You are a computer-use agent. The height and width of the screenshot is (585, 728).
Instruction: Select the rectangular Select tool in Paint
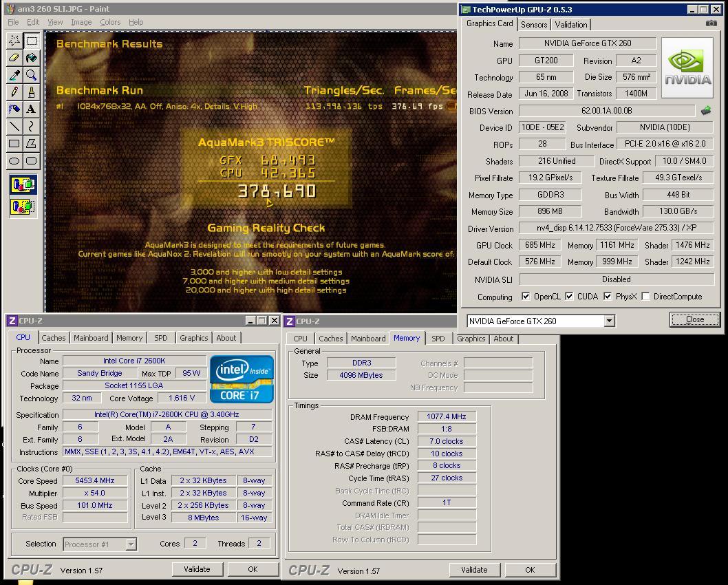tap(32, 41)
